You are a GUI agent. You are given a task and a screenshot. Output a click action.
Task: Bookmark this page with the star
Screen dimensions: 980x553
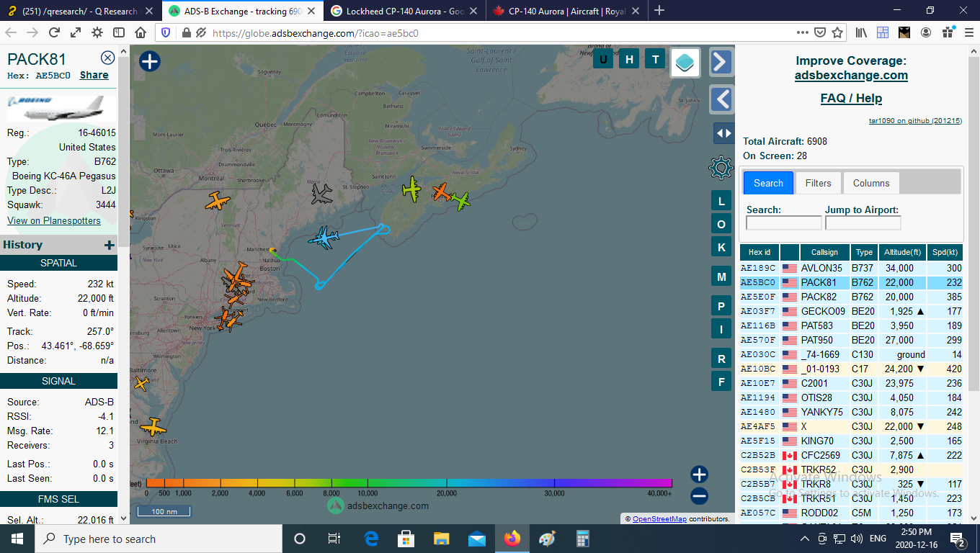click(837, 32)
